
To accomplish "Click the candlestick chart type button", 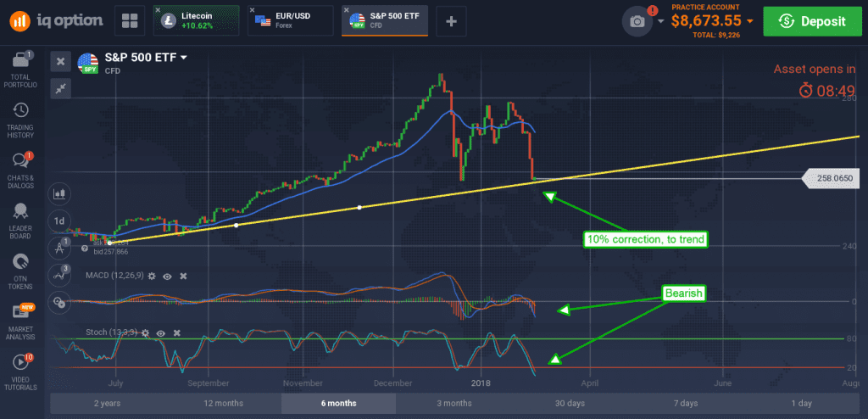I will click(59, 194).
